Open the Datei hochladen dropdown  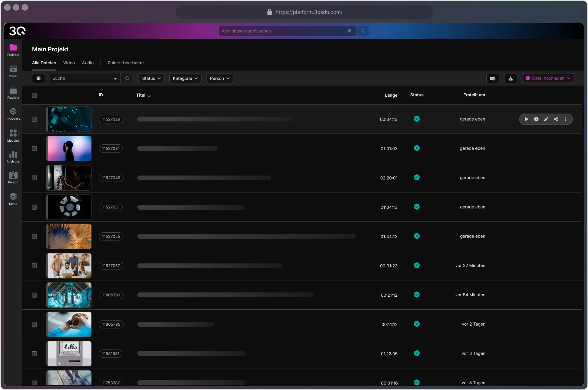point(548,78)
